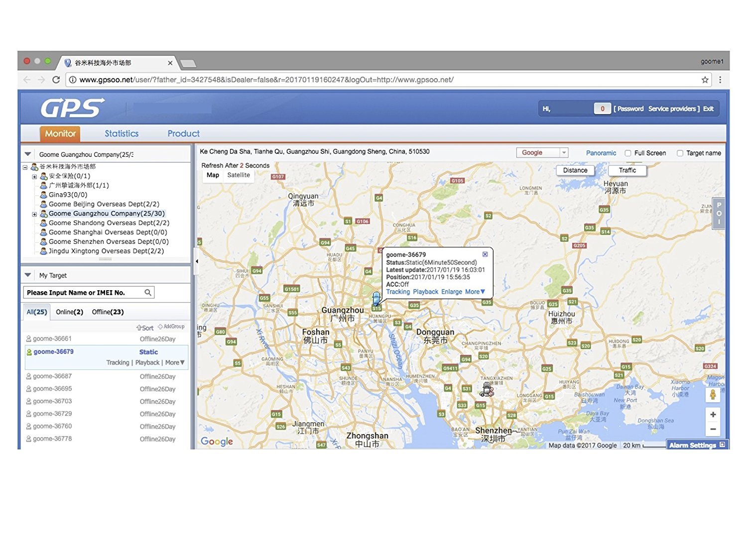
Task: Open the Service providers link
Action: [672, 109]
